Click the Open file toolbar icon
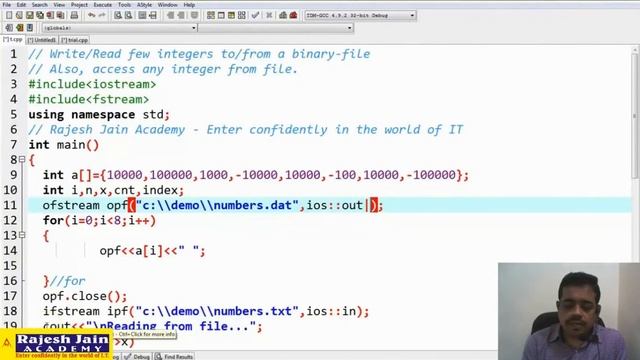Screen dimensions: 640x360 [x=19, y=16]
